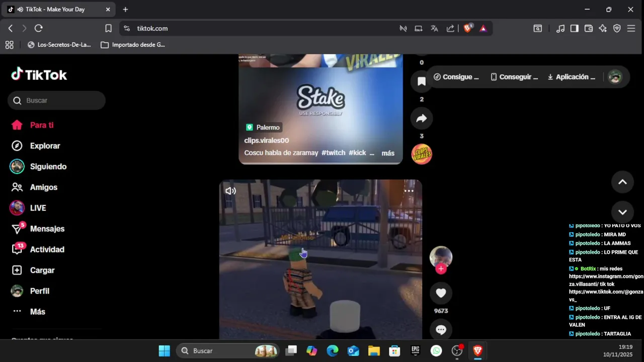Click the #kick hashtag

point(357,153)
